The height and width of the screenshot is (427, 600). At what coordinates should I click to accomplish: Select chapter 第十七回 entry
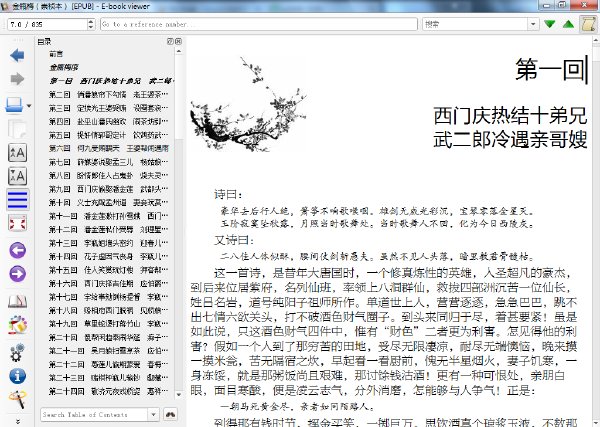click(108, 297)
